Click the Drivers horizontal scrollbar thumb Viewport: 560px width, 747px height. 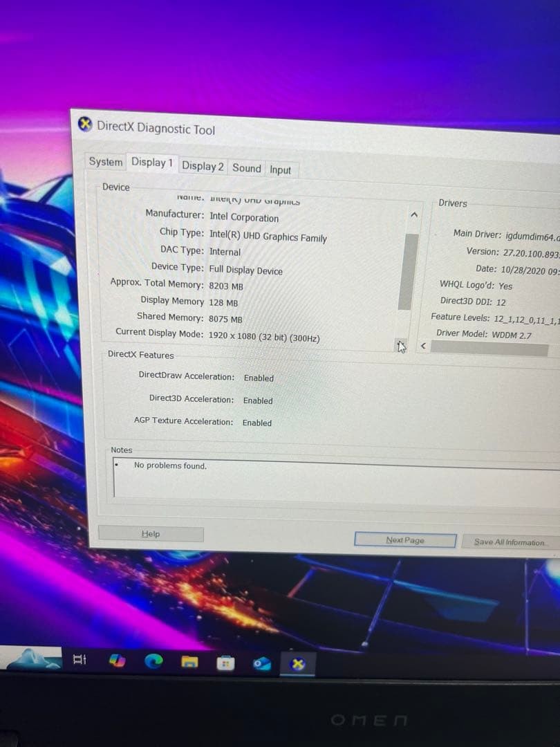(x=489, y=348)
